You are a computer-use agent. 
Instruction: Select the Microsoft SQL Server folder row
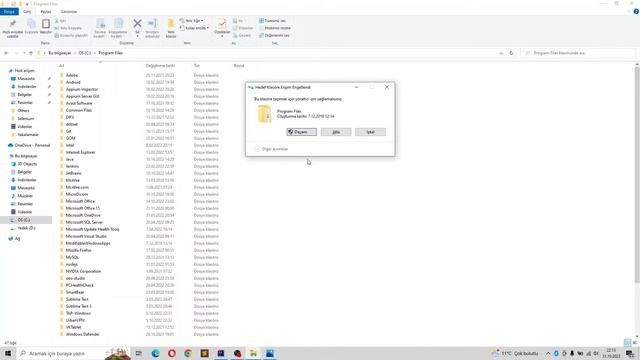point(139,222)
